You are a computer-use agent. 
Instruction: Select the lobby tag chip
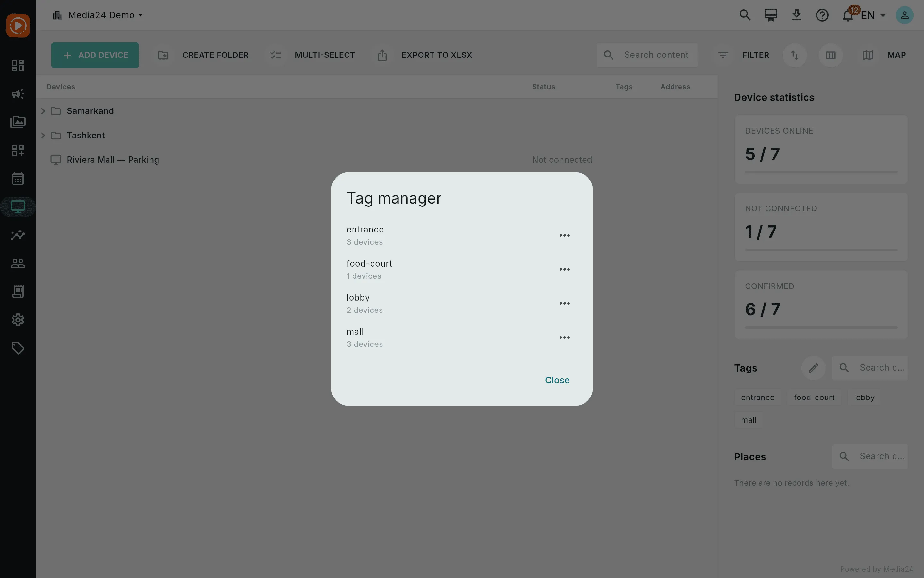click(x=864, y=398)
